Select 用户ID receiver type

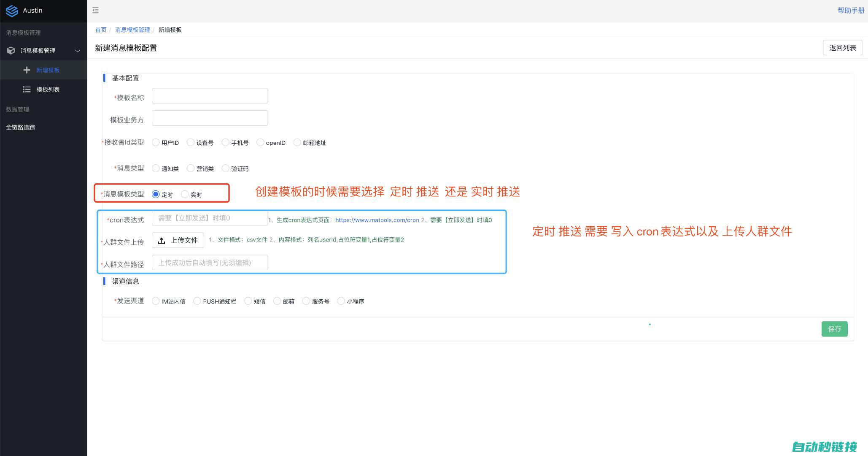click(x=156, y=142)
